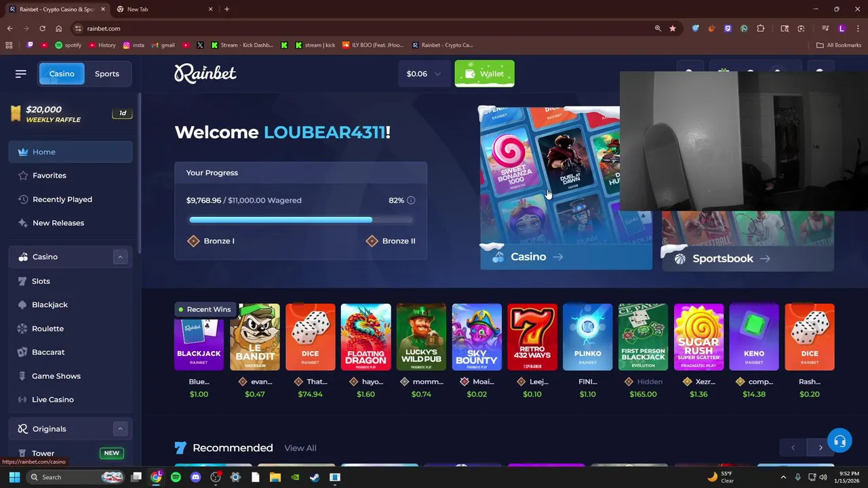This screenshot has width=868, height=488.
Task: Open the Sky Bounty game thumbnail
Action: tap(477, 337)
